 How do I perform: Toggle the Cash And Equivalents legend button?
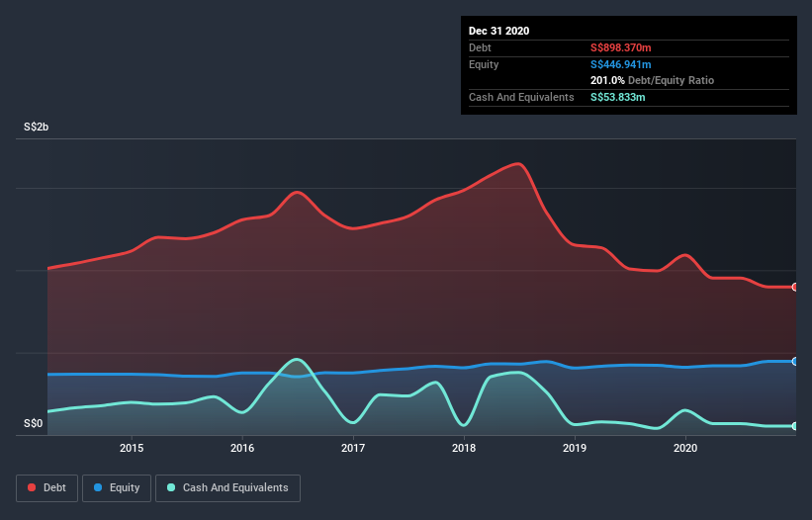pos(227,488)
